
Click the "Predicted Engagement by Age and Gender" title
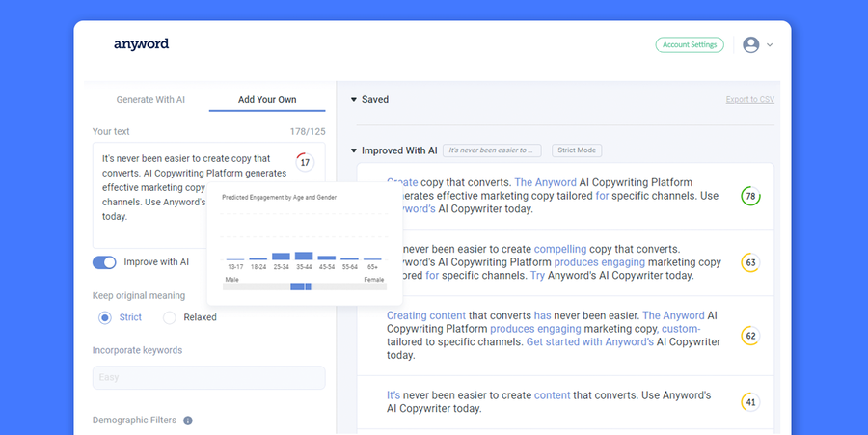(279, 197)
